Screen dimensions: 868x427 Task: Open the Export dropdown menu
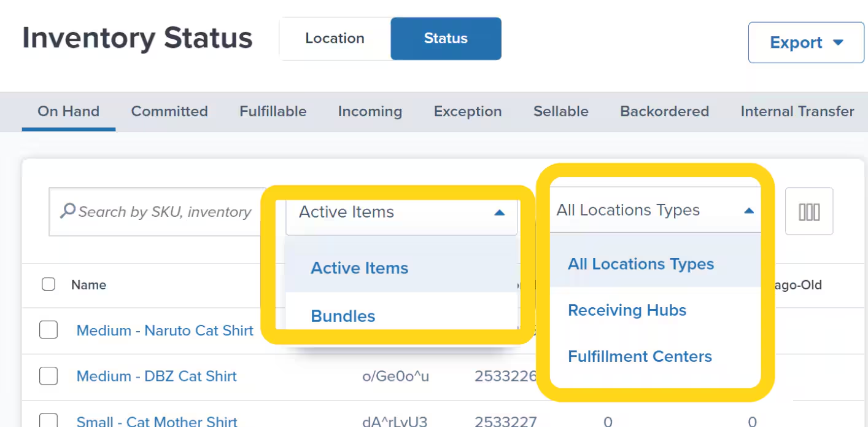[x=805, y=42]
